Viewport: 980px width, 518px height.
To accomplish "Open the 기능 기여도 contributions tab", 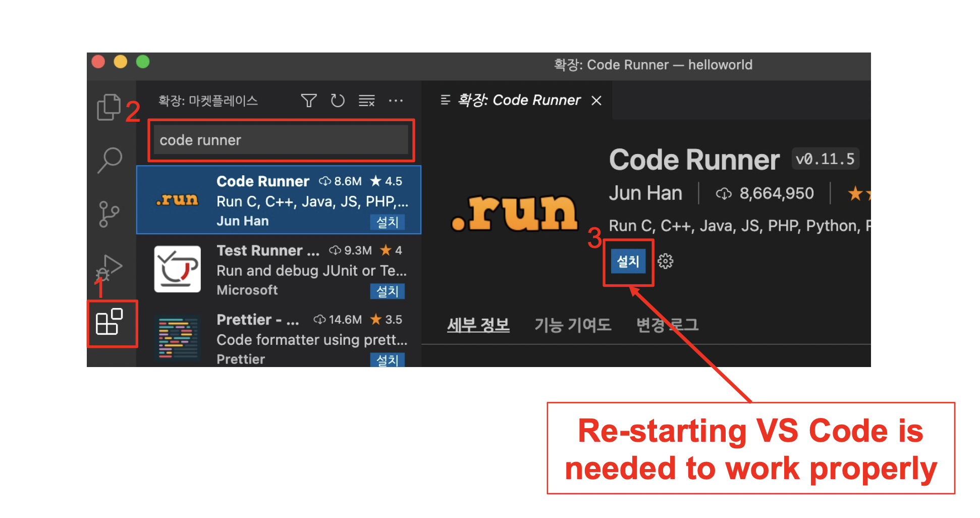I will pyautogui.click(x=573, y=325).
